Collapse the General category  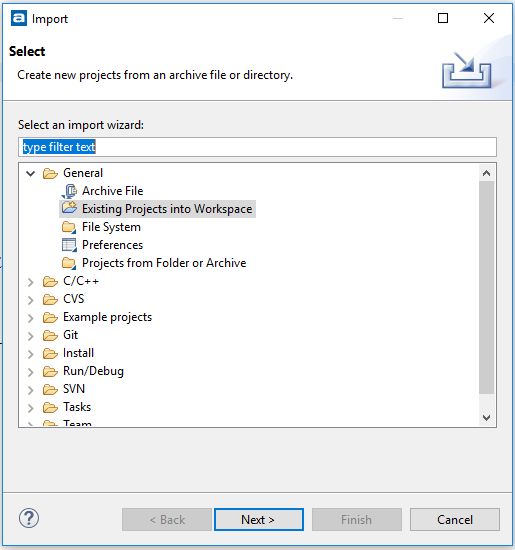tap(31, 173)
